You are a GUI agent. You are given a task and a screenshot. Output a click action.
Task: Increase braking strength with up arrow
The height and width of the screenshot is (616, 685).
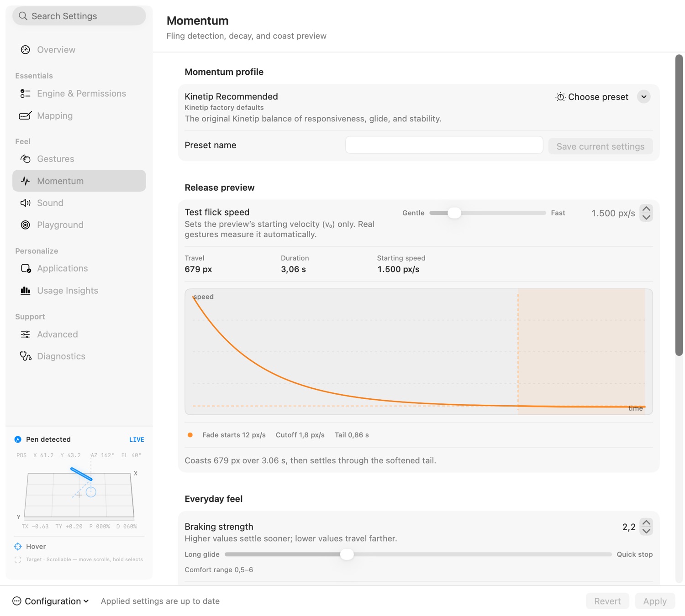pos(646,522)
